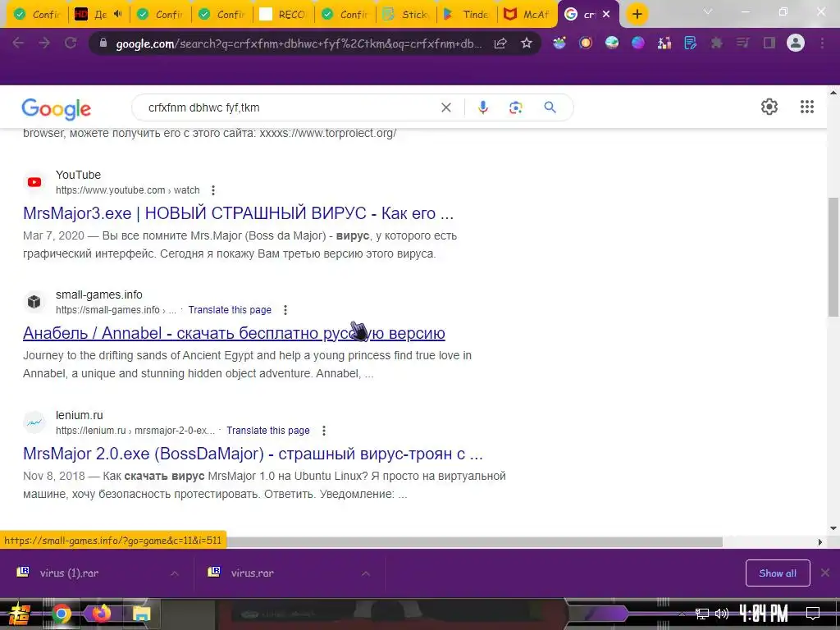The height and width of the screenshot is (630, 840).
Task: Open the Анабель / Annabel result link
Action: pyautogui.click(x=234, y=333)
